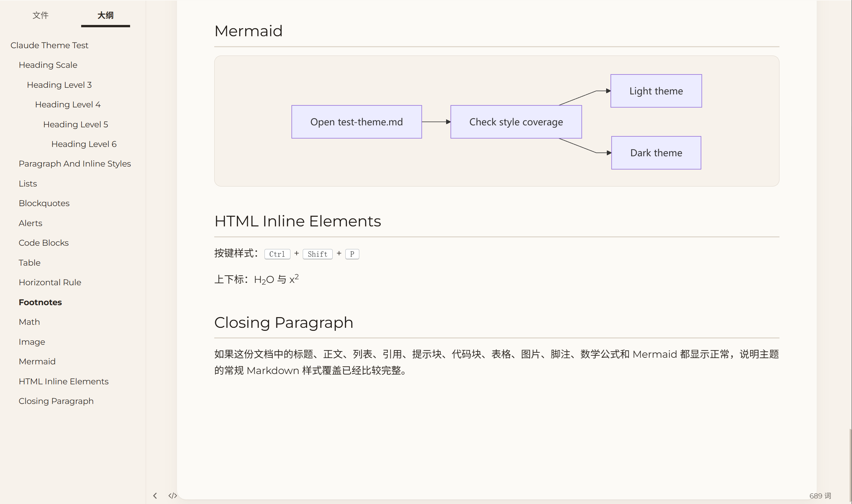
Task: Click the vertical scrollbar thumb
Action: 850,465
